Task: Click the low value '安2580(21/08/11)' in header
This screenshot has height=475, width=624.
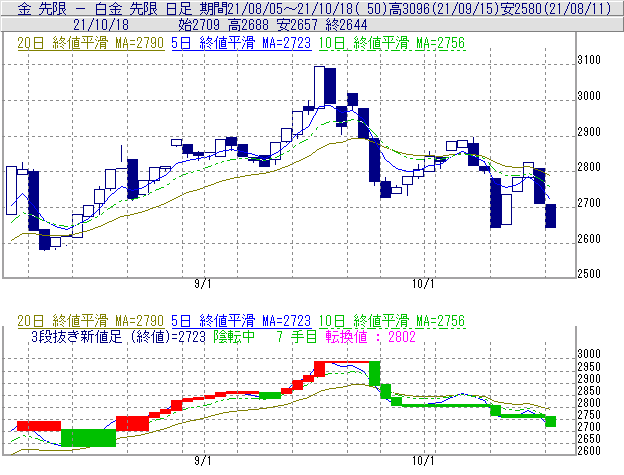Action: click(556, 9)
